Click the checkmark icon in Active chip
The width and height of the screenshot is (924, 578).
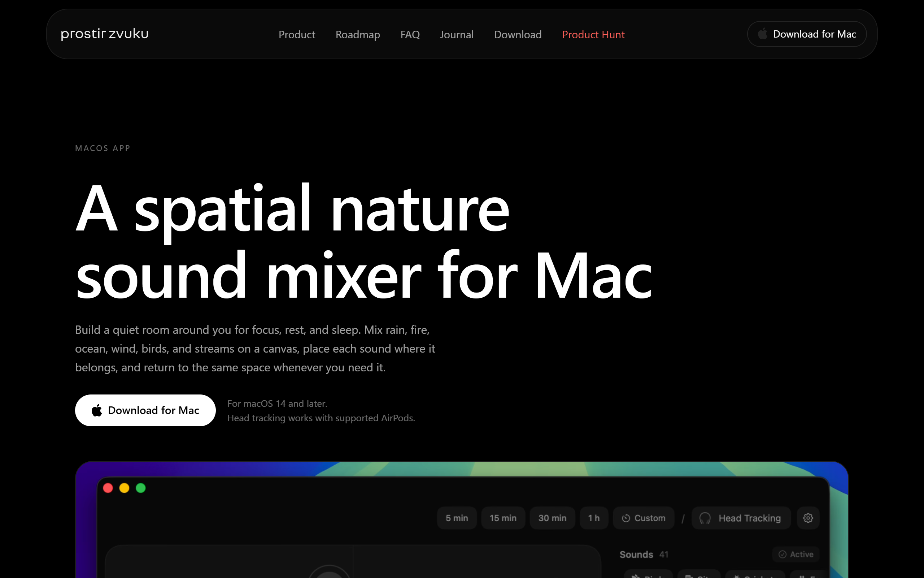click(783, 554)
